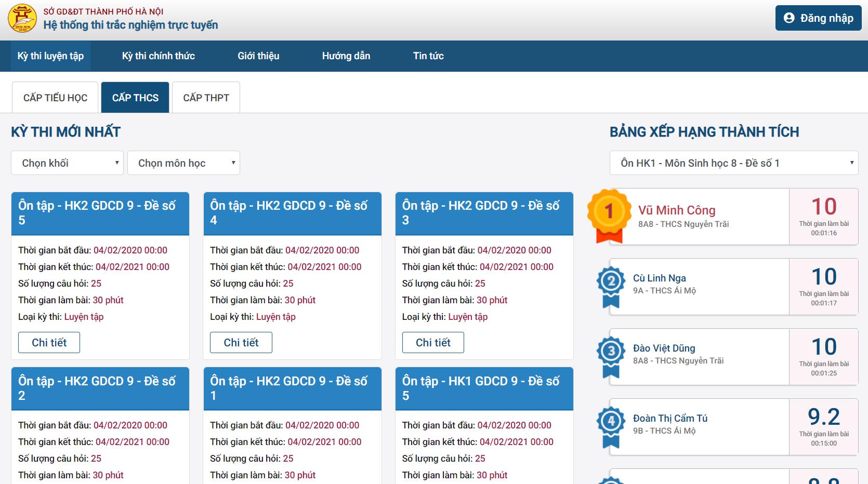View Chi tiết of HK2 GDCD 9 Đề số 4
868x484 pixels.
click(241, 343)
